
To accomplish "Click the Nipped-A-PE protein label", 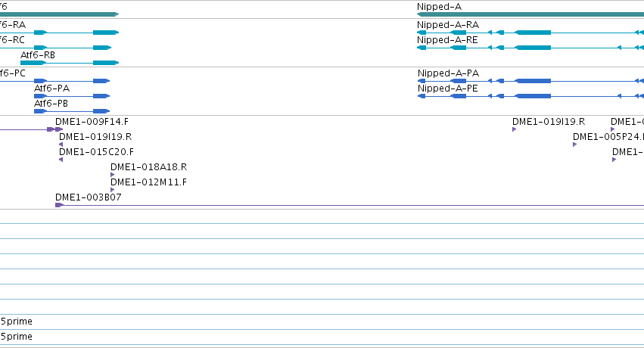I will (x=448, y=89).
